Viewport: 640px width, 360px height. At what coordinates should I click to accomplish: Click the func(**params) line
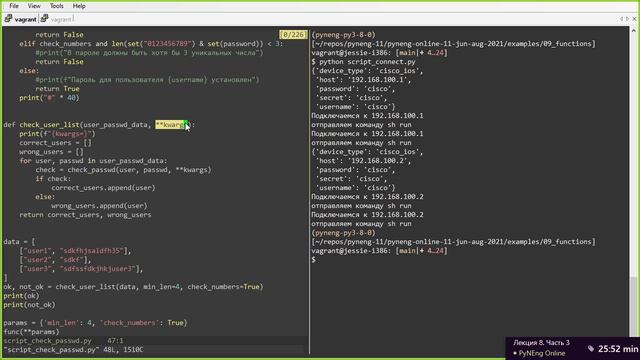click(x=31, y=331)
